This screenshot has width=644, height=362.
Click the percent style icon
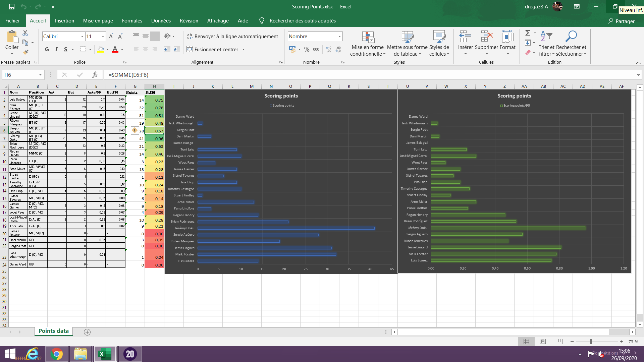tap(307, 49)
